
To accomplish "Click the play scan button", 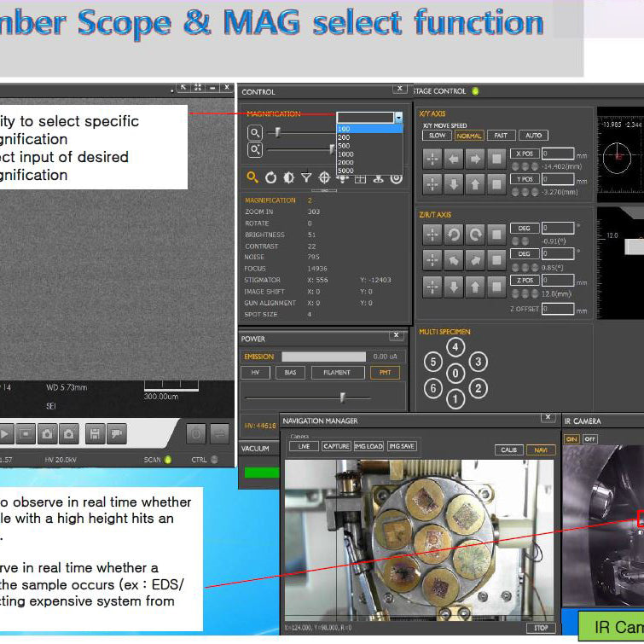I will [5, 433].
